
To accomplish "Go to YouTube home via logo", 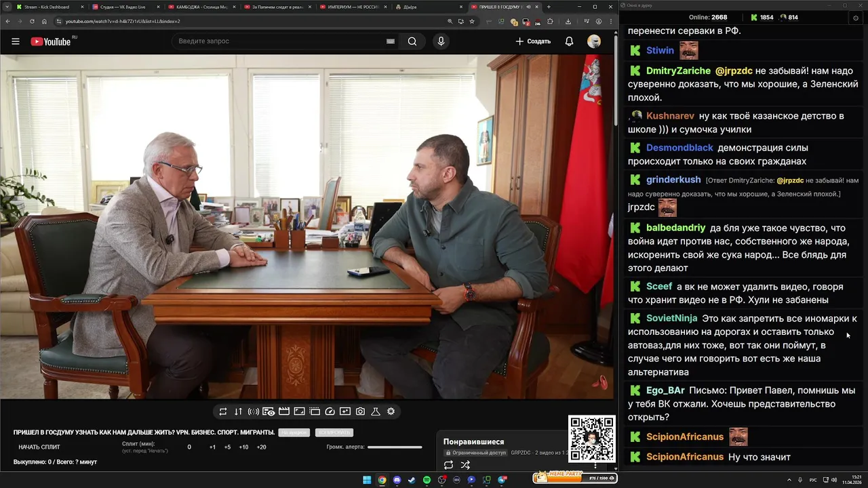I will tap(51, 41).
